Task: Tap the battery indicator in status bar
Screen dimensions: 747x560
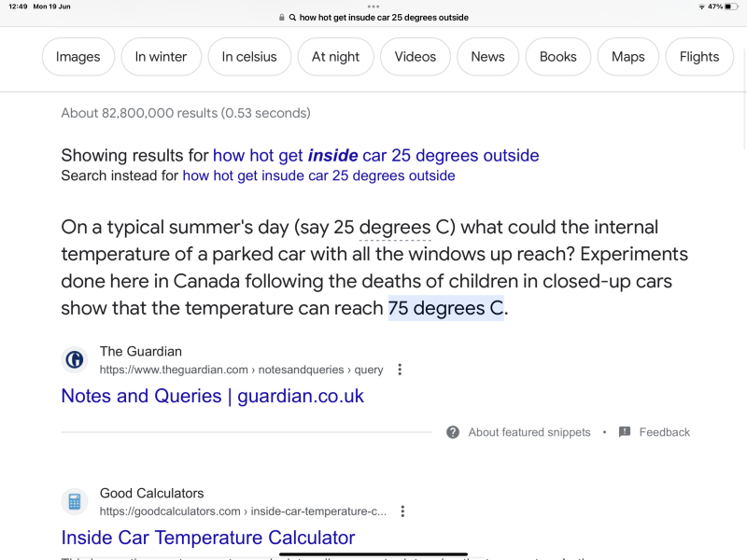Action: (730, 7)
